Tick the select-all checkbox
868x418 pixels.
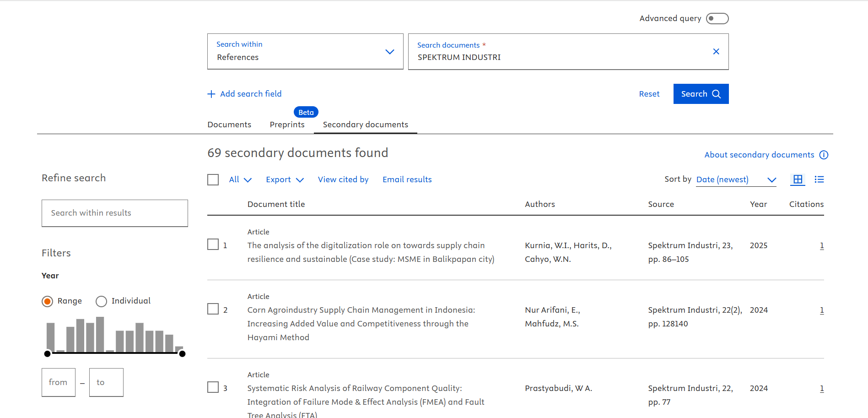click(213, 179)
